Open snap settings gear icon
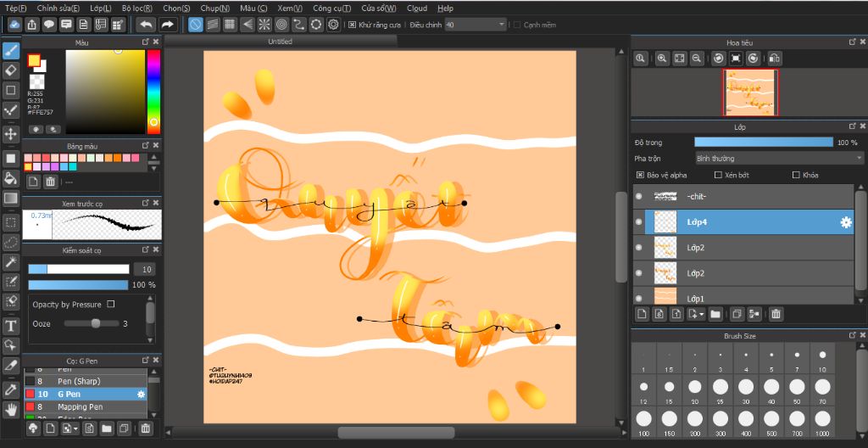868x448 pixels. [333, 25]
